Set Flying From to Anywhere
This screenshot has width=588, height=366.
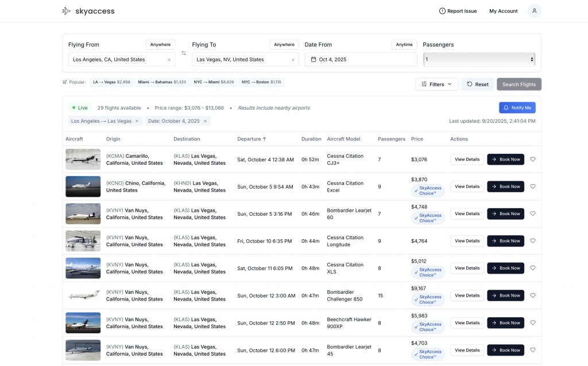(161, 45)
